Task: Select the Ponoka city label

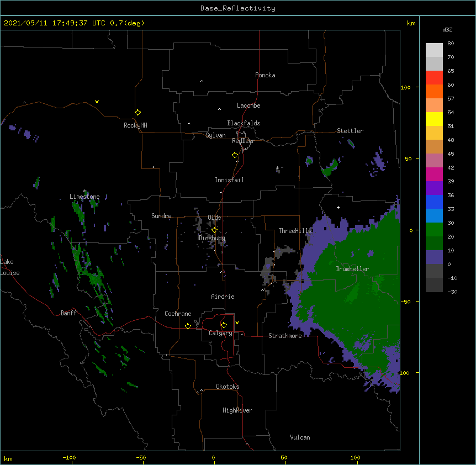Action: [x=265, y=75]
